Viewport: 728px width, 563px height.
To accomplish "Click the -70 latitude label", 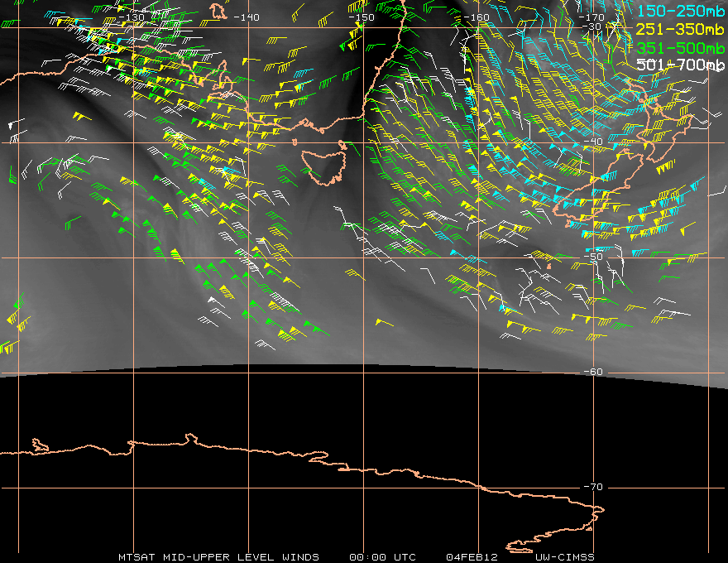I will [592, 487].
